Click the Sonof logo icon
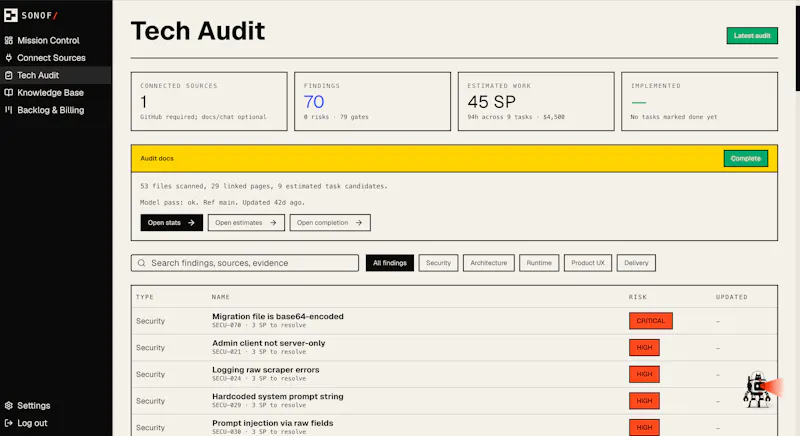This screenshot has width=800, height=436. 11,15
